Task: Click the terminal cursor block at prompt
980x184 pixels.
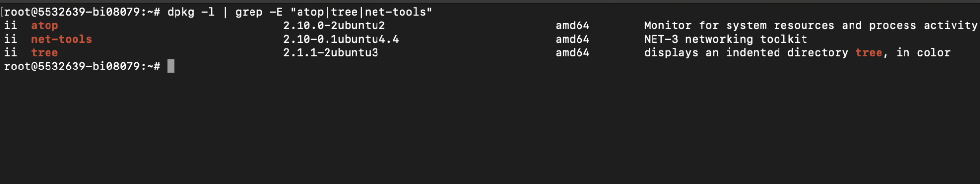Action: pos(171,66)
